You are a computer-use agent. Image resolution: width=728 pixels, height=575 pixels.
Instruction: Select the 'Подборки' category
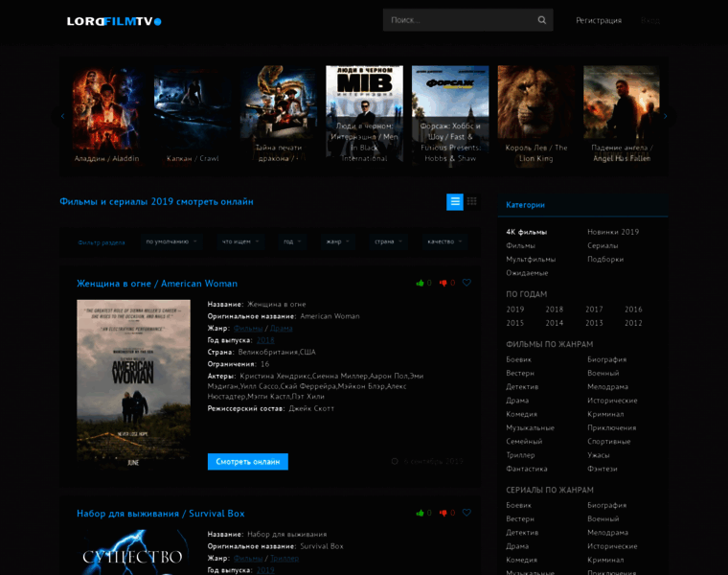[605, 259]
